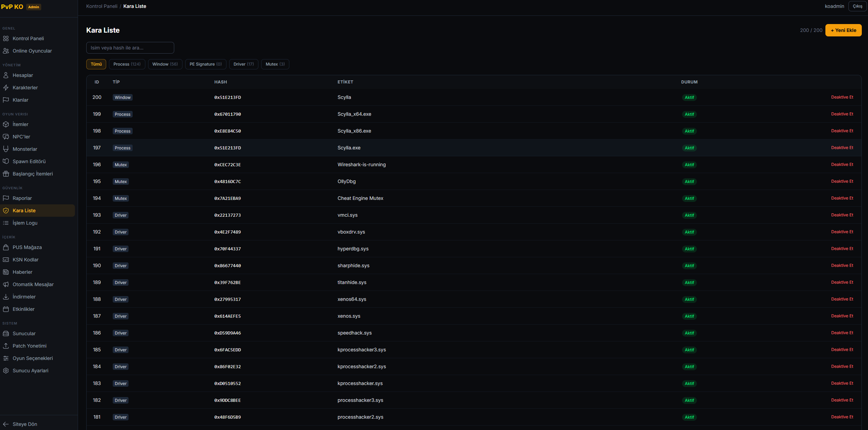Click the Monsterlar icon in sidebar
868x430 pixels.
[6, 149]
